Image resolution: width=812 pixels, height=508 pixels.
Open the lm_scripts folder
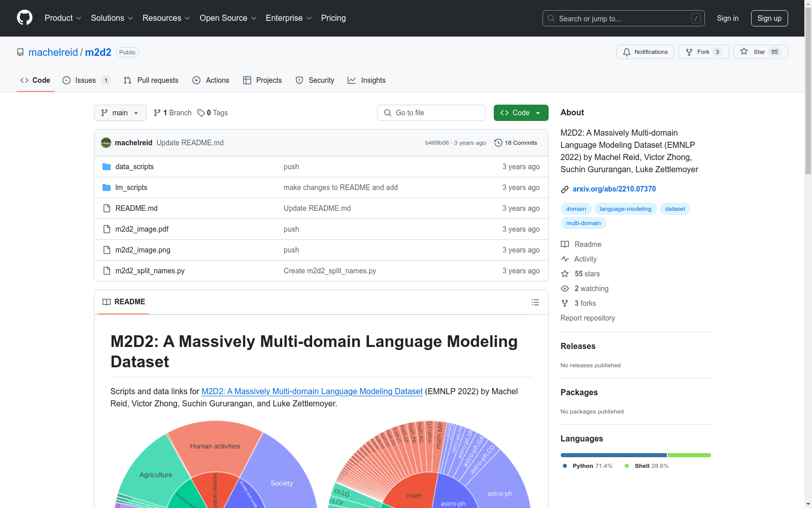click(131, 187)
